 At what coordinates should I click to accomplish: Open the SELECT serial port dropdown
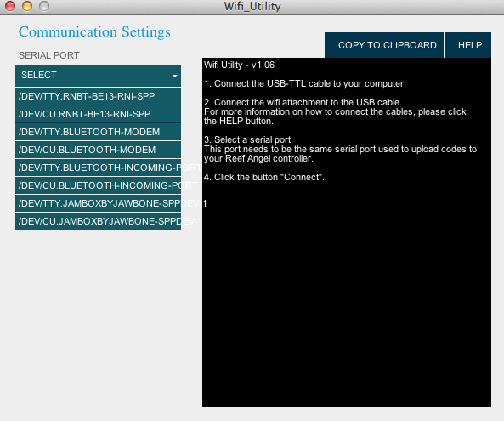(98, 76)
